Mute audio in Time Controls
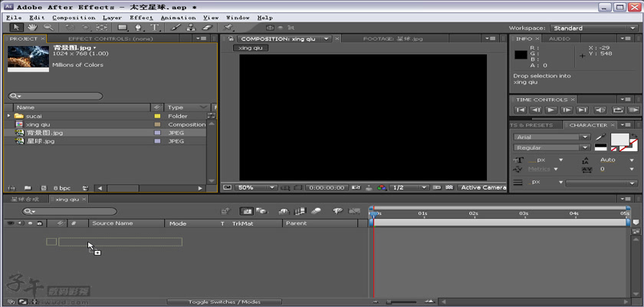Viewport: 644px width, 307px height. [600, 111]
